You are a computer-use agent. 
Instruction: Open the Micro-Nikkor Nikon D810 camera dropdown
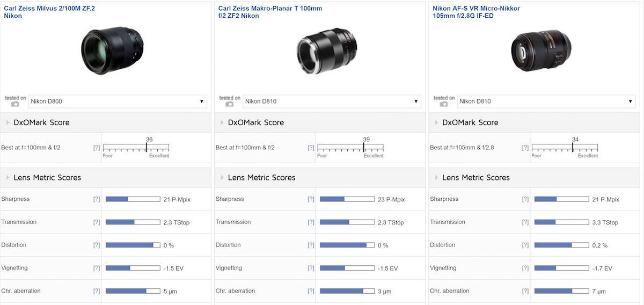click(546, 101)
